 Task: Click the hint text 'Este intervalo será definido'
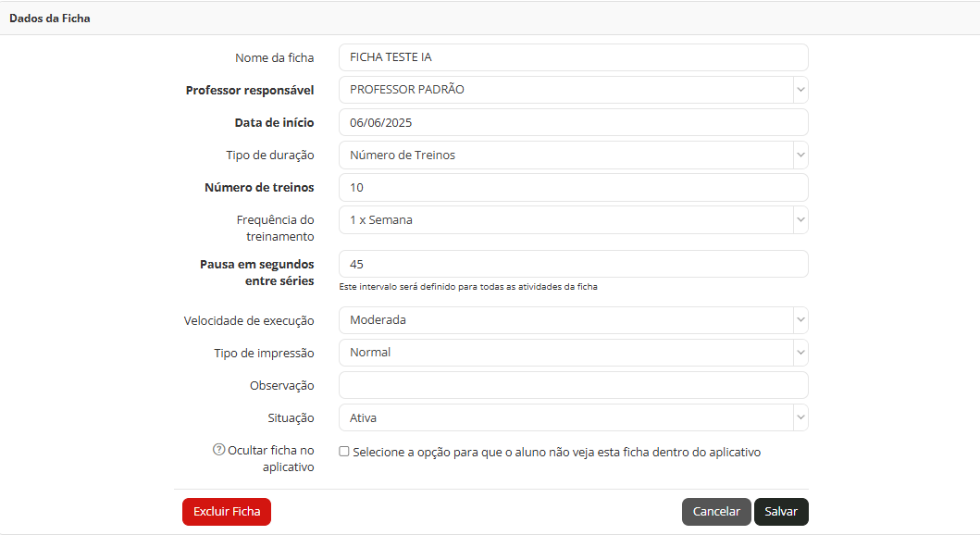468,287
